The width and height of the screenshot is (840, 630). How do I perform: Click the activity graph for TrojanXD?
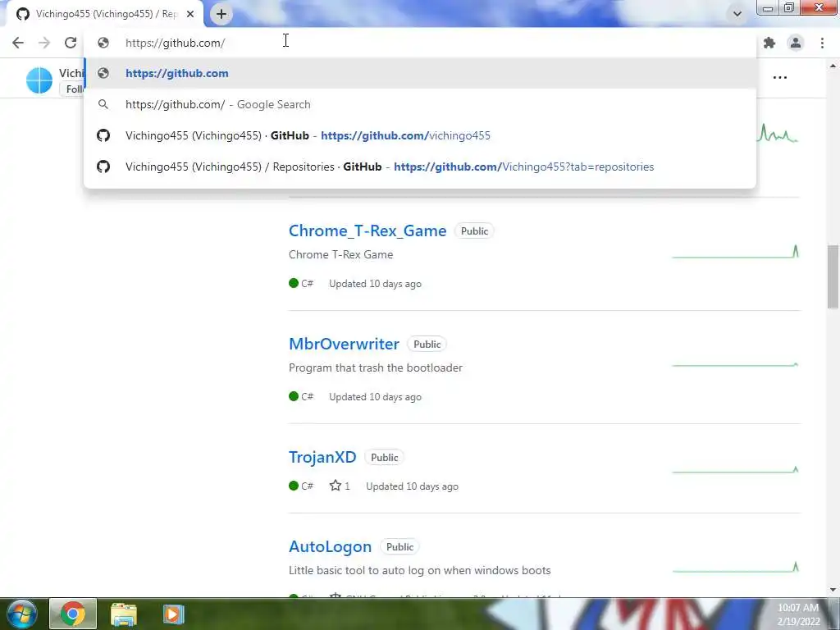[x=736, y=470]
